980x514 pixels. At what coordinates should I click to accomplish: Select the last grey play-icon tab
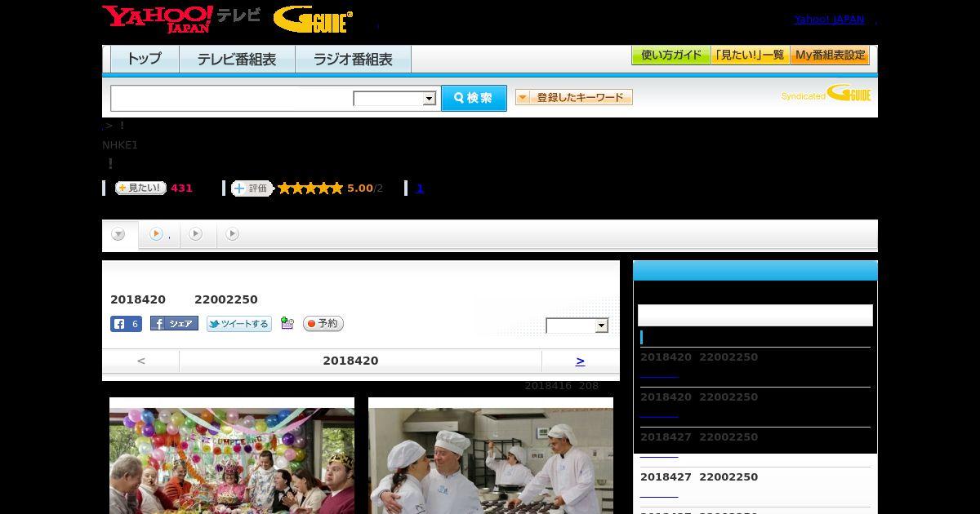[x=233, y=235]
